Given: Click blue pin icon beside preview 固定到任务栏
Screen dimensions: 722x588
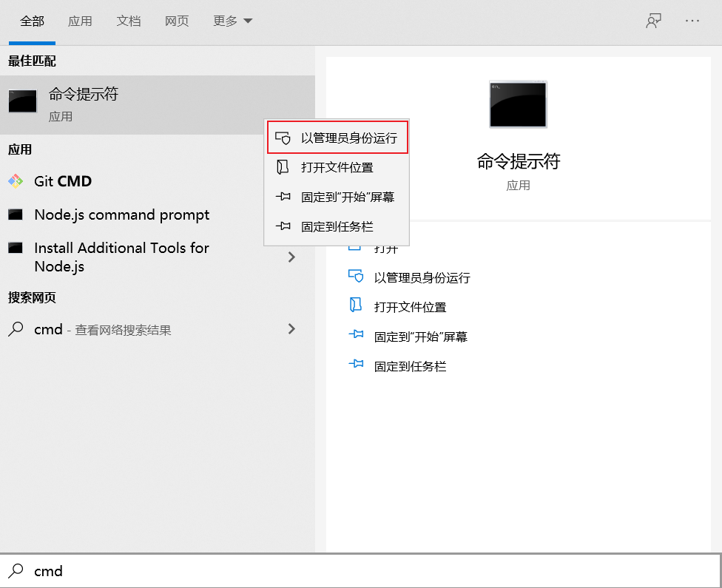Looking at the screenshot, I should (356, 364).
